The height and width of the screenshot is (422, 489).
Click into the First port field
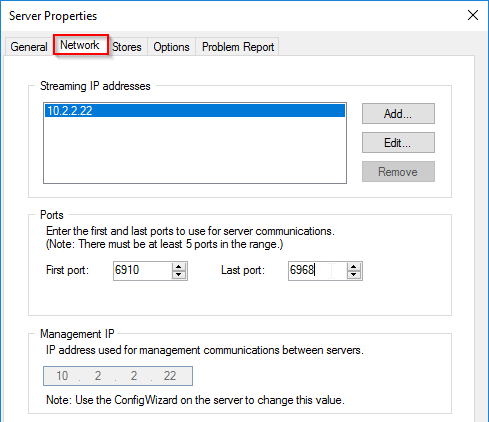click(143, 270)
